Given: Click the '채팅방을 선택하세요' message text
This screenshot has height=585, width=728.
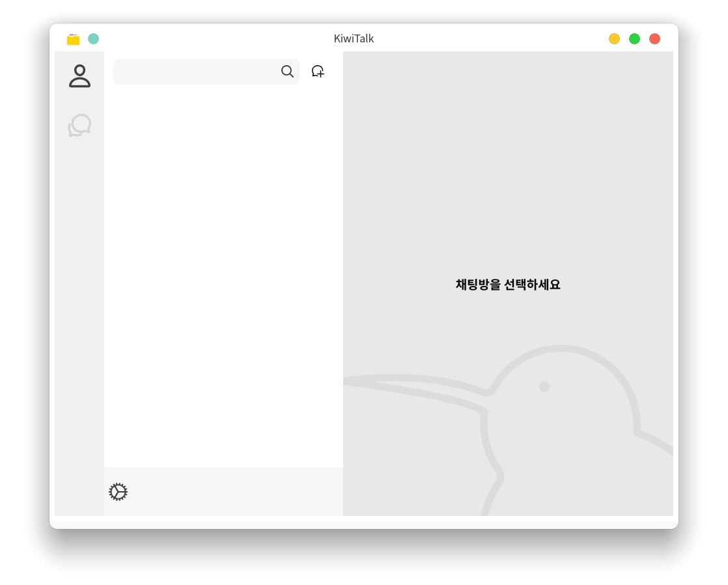Looking at the screenshot, I should click(508, 285).
